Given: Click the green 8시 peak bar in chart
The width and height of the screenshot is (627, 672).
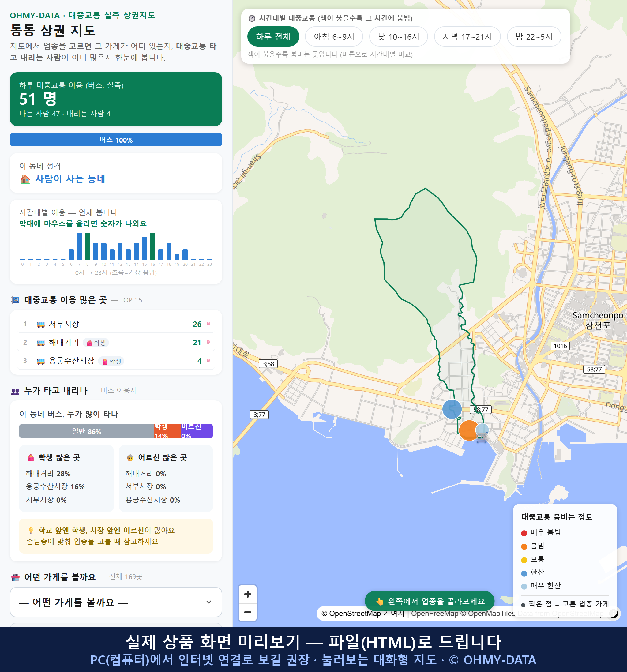Looking at the screenshot, I should [88, 246].
